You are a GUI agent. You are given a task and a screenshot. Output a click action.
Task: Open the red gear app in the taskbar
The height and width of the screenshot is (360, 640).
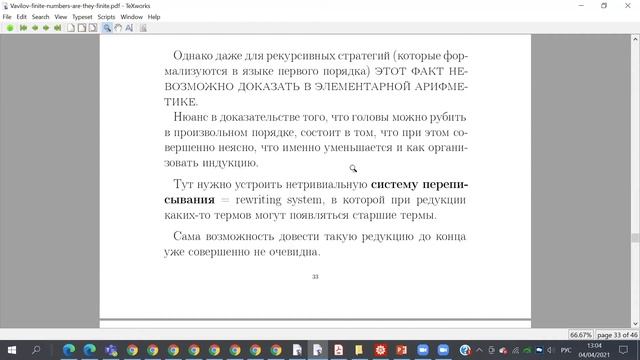[380, 350]
